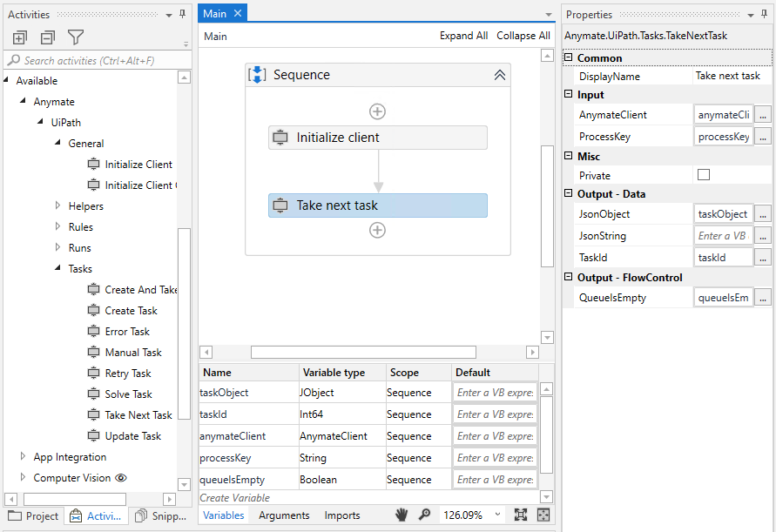
Task: Open expression editor for JsonString
Action: [763, 236]
